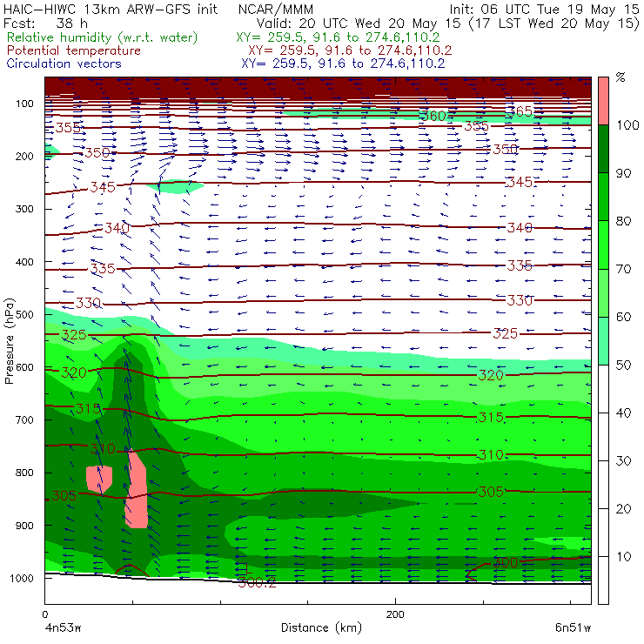Screen dimensions: 644x644
Task: Click the aqua humidity patch near 250 hPa
Action: [176, 186]
